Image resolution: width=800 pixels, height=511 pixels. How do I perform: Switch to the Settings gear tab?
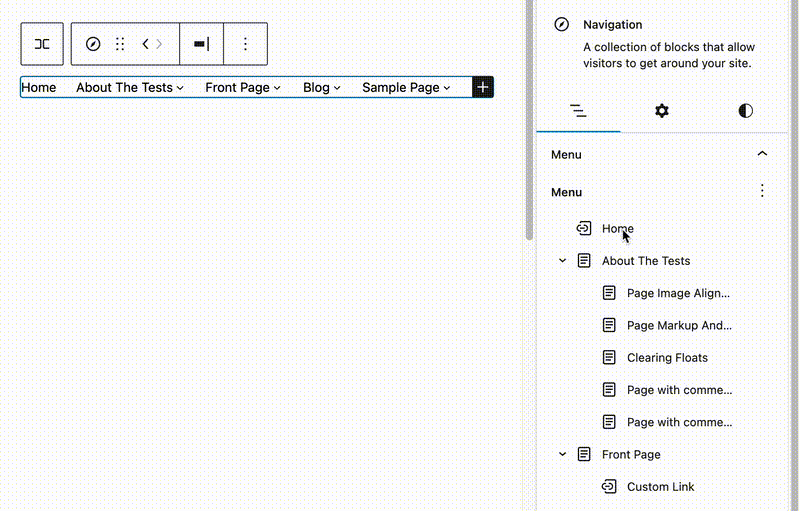[662, 111]
